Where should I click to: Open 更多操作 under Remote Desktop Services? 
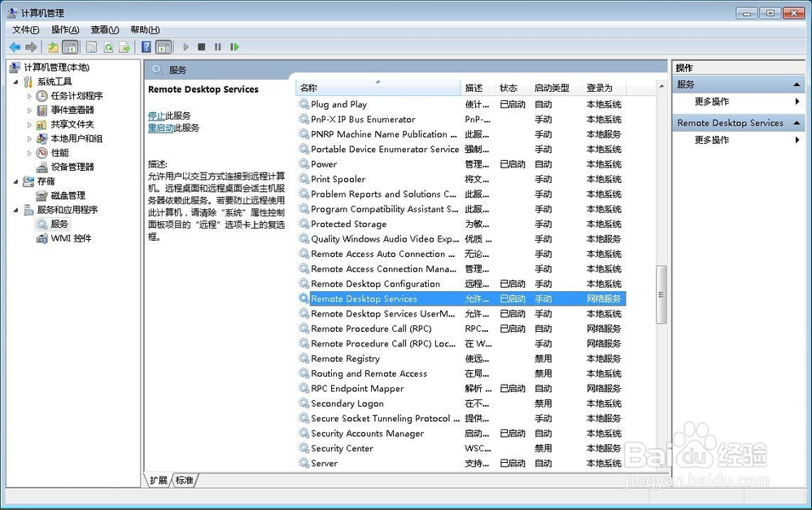pyautogui.click(x=739, y=140)
